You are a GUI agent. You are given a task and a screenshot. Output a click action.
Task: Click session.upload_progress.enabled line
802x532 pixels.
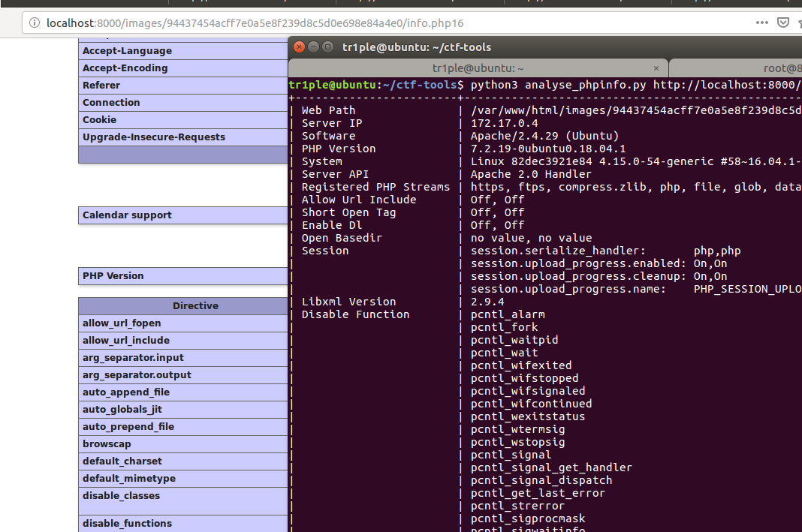[x=599, y=263]
